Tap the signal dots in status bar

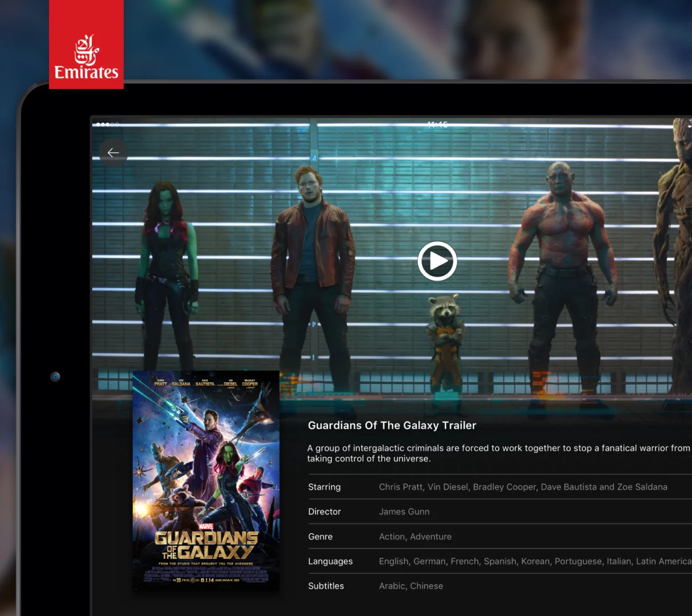click(108, 124)
